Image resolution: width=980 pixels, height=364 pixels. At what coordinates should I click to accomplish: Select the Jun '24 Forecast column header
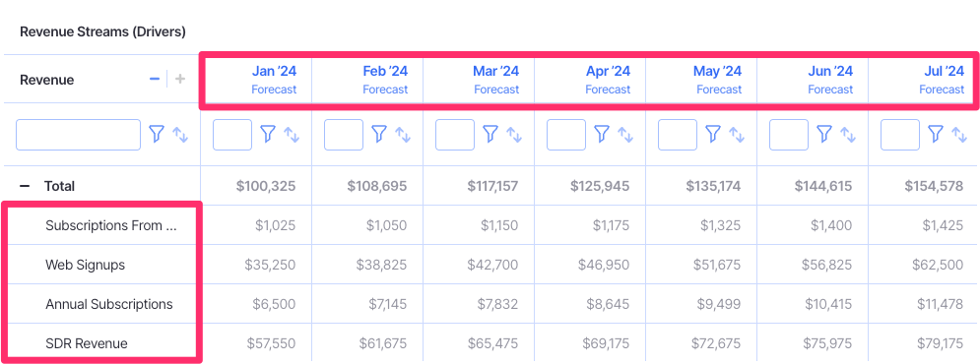pos(813,80)
